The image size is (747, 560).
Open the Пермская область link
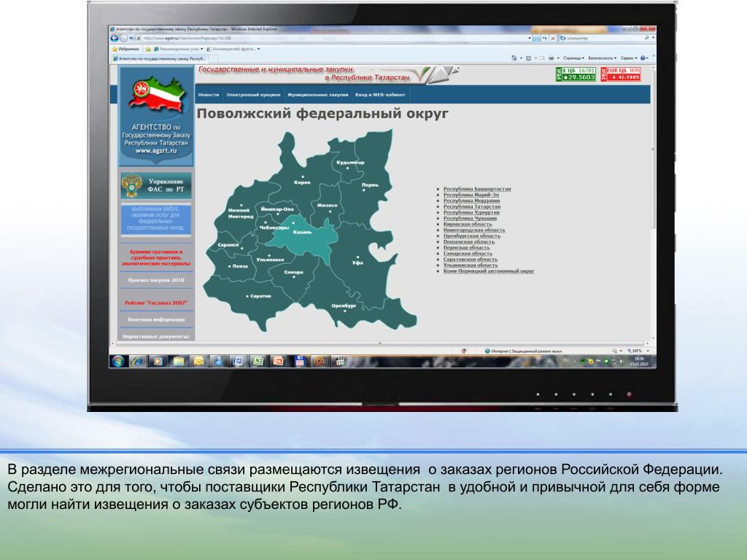(x=466, y=248)
